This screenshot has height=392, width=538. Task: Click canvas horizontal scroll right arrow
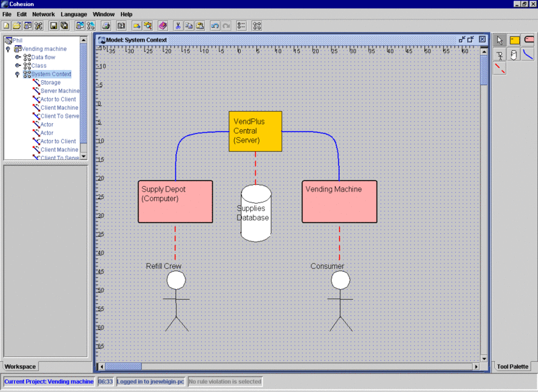pos(476,366)
